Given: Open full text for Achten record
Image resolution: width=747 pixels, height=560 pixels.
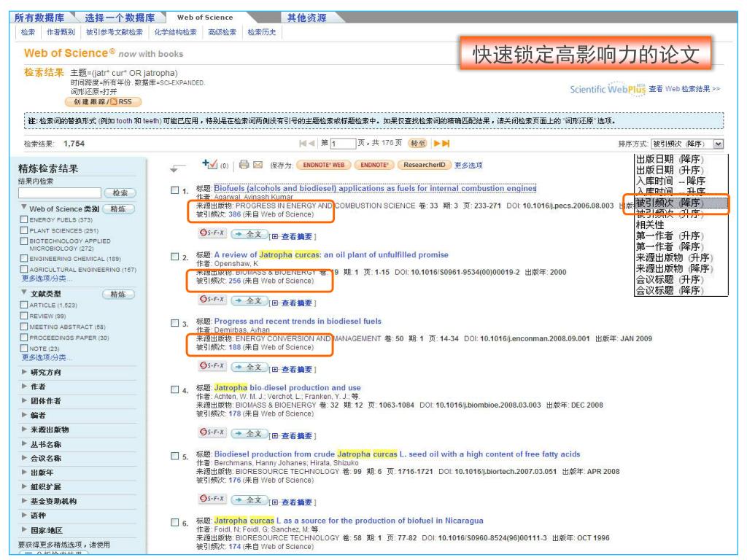Looking at the screenshot, I should click(249, 434).
